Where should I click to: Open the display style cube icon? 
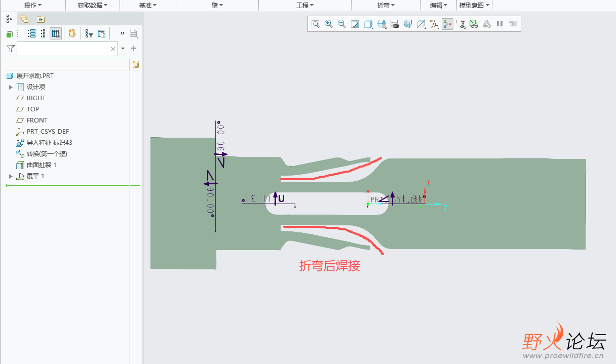[x=368, y=24]
